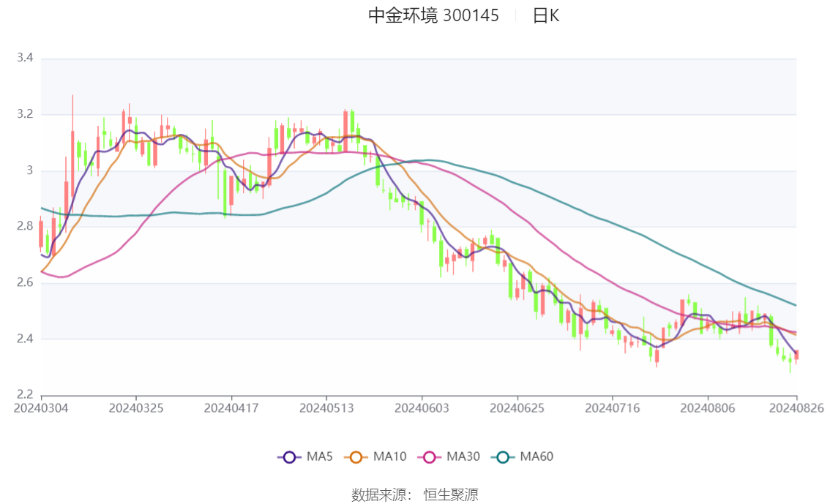The image size is (830, 504).
Task: Click the 20240417 date axis label
Action: tap(231, 408)
